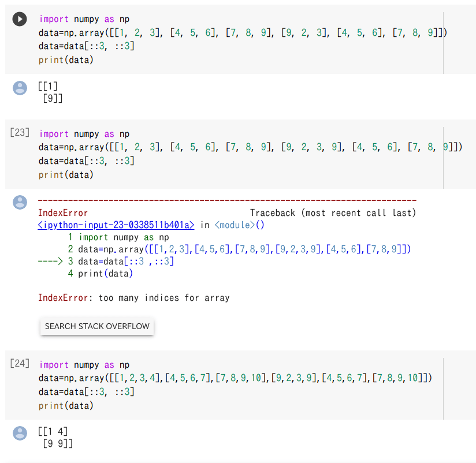Viewport: 476px width, 463px height.
Task: Click the avatar icon next to the IndexError output
Action: pyautogui.click(x=20, y=203)
